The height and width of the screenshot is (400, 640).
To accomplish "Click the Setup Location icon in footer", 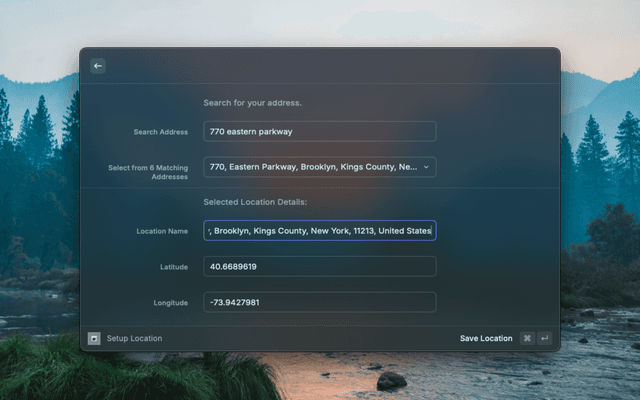I will tap(94, 338).
